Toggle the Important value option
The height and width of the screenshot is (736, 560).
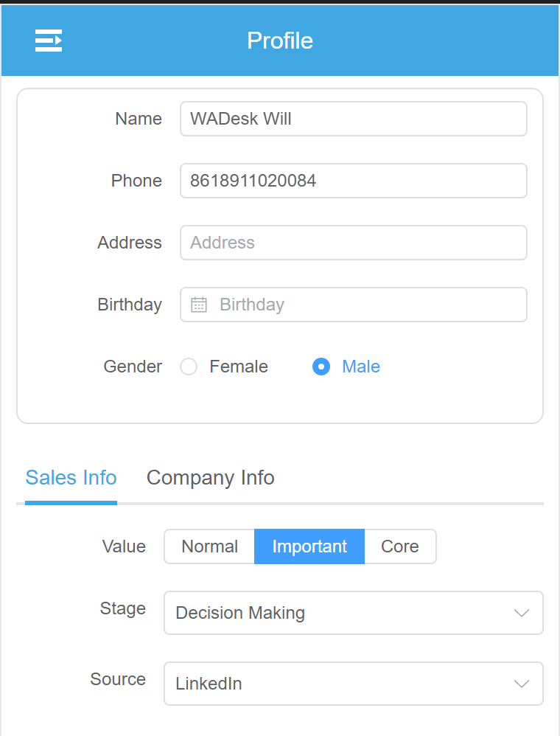[x=309, y=546]
